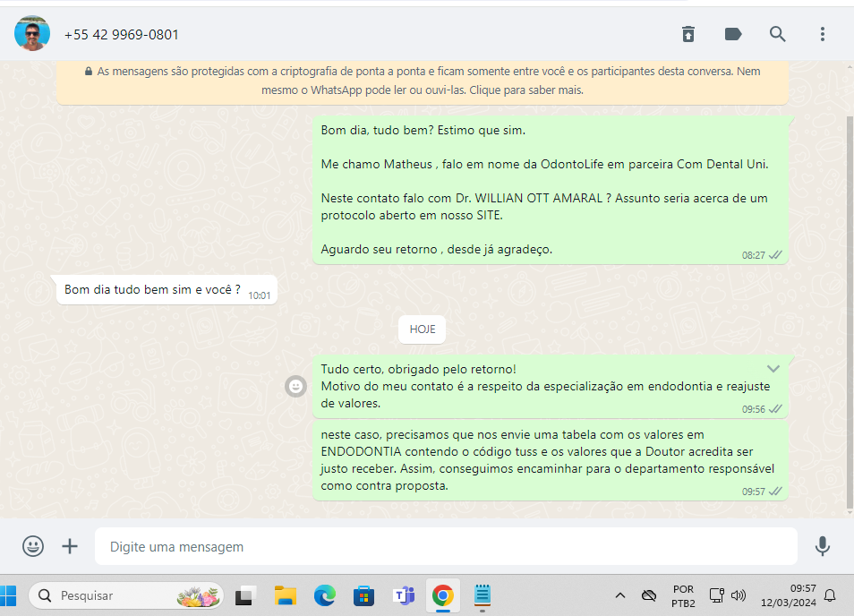Screen dimensions: 854x616
Task: Expand message options chevron on 'Tudo certo' bubble
Action: [x=773, y=369]
